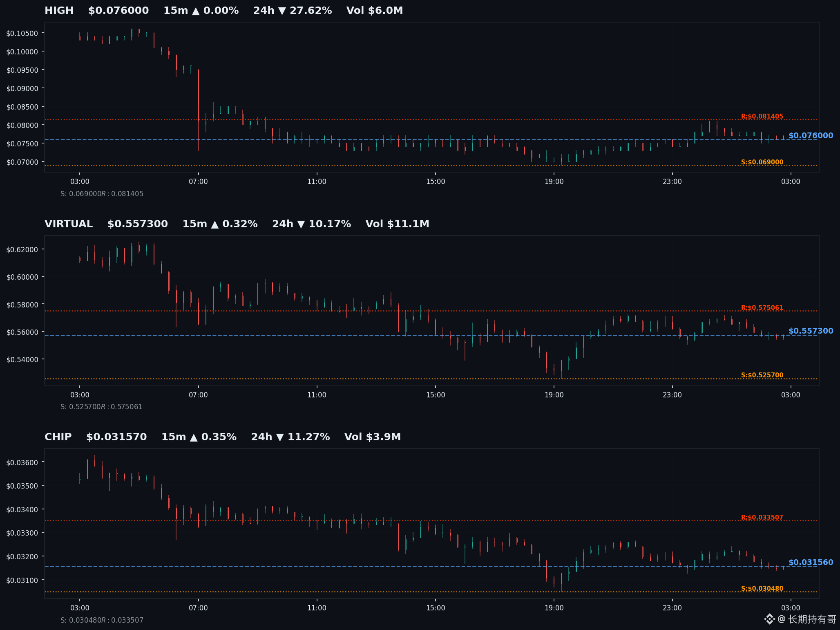840x630 pixels.
Task: Click the HIGH ticker title
Action: click(x=59, y=11)
